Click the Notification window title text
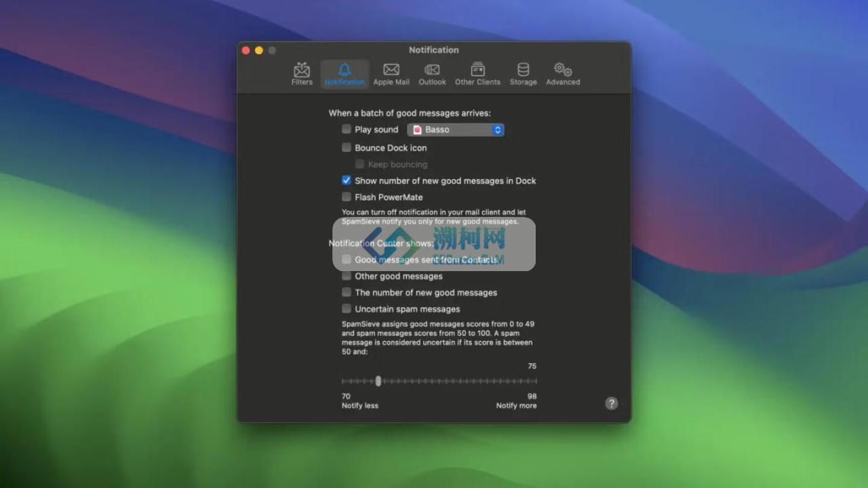This screenshot has width=868, height=488. 434,49
